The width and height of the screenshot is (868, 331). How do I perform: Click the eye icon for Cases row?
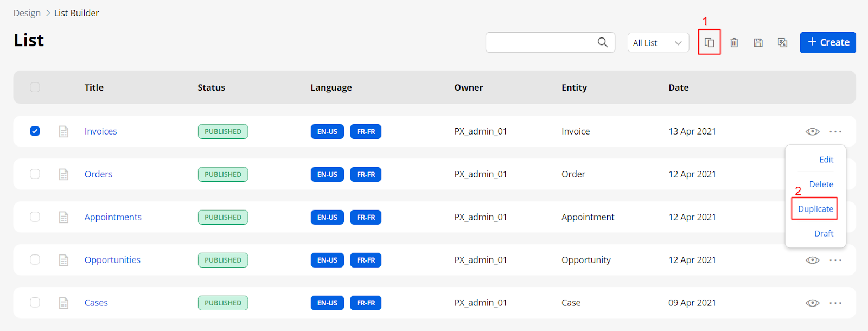pos(812,303)
